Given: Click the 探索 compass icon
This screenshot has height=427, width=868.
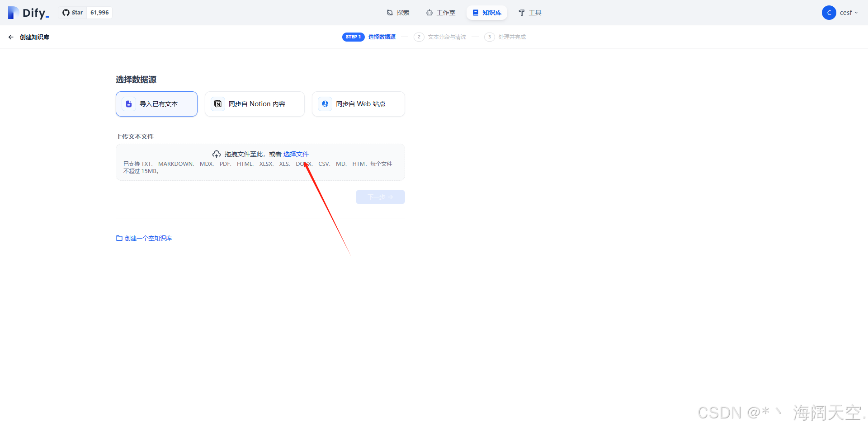Looking at the screenshot, I should coord(390,13).
